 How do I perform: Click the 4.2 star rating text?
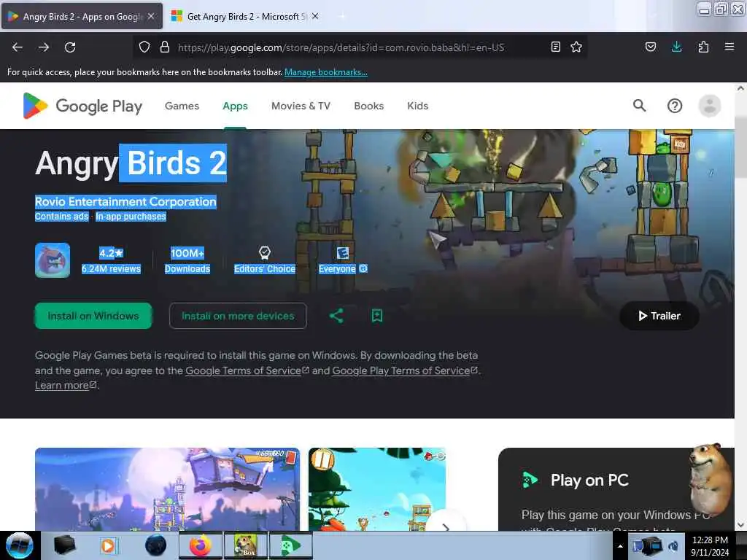[111, 253]
